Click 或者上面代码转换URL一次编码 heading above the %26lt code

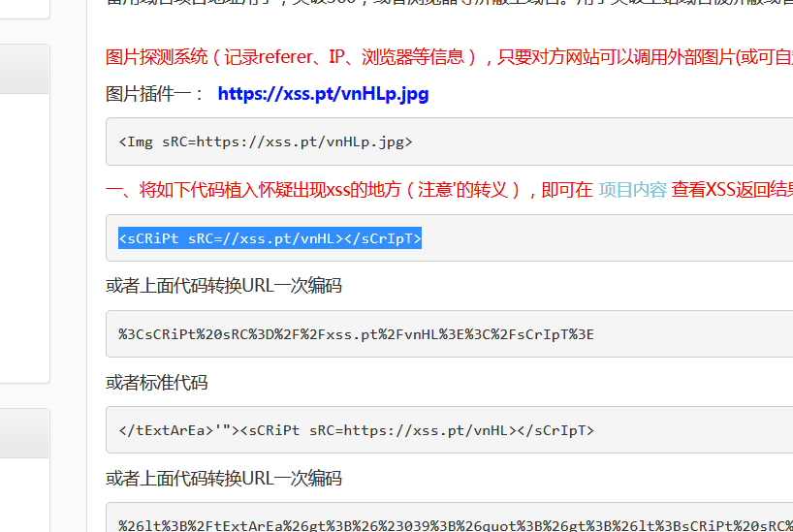tap(224, 478)
